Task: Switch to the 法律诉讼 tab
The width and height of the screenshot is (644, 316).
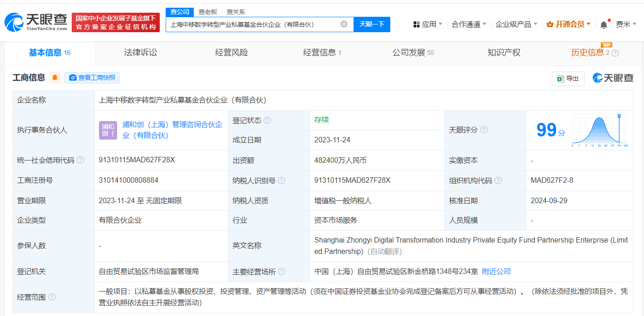Action: (140, 53)
